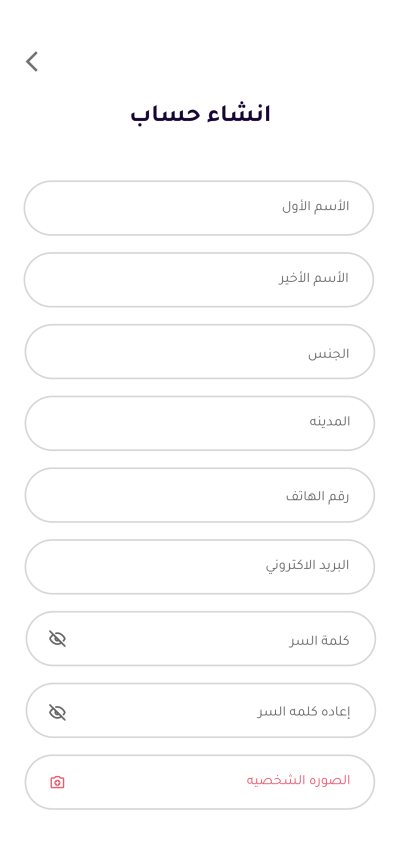
Task: Tap the الأسم الأول placeholder label
Action: (316, 206)
